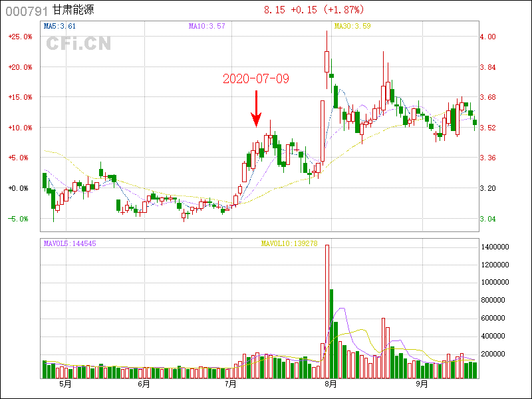The height and width of the screenshot is (399, 532).
Task: Click the MA10:3.57 indicator label
Action: click(207, 27)
